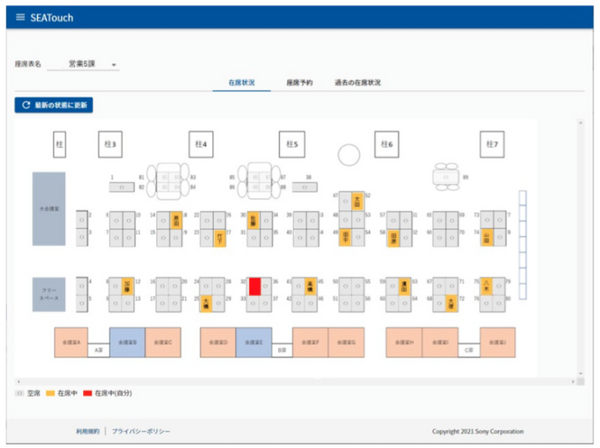600x448 pixels.
Task: Click the pillar 柱4 marker
Action: pos(199,145)
